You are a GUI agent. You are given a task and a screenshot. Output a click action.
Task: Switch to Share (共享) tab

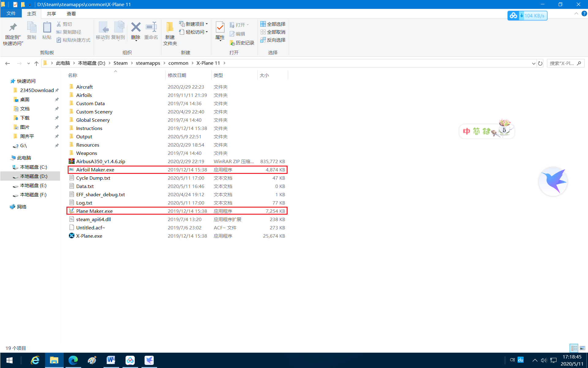click(51, 13)
